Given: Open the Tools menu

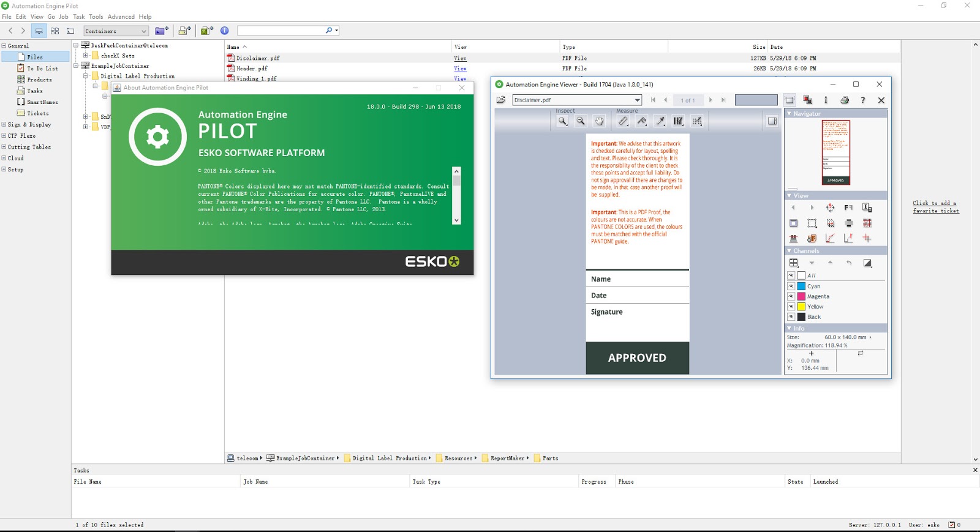Looking at the screenshot, I should coord(96,17).
